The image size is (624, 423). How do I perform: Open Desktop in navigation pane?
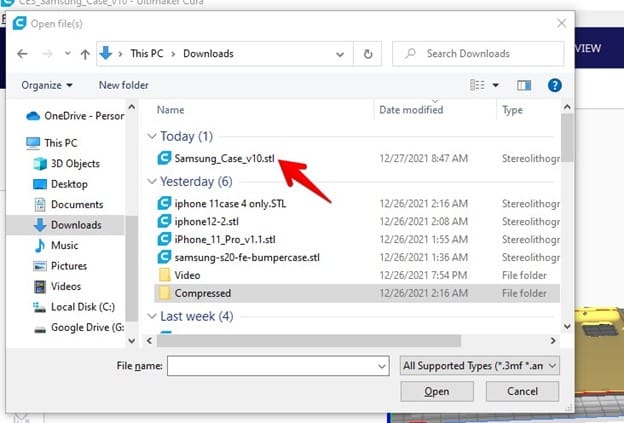(x=60, y=184)
